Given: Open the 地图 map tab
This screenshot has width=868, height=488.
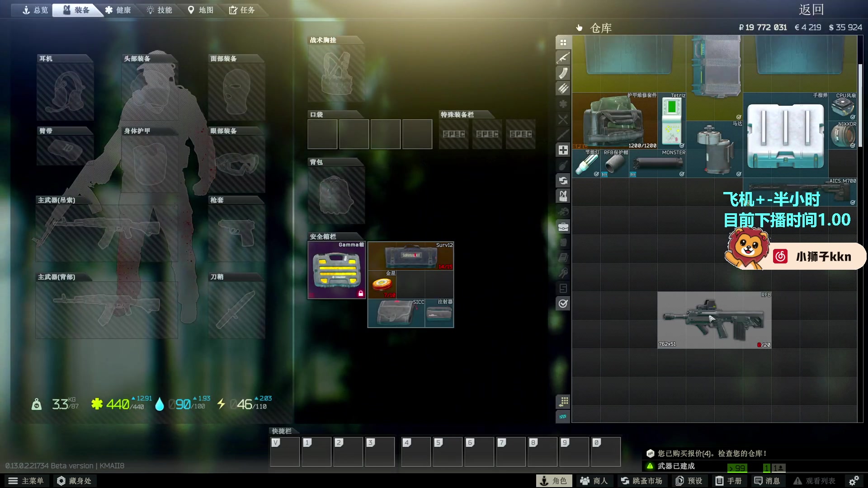Looking at the screenshot, I should (201, 10).
